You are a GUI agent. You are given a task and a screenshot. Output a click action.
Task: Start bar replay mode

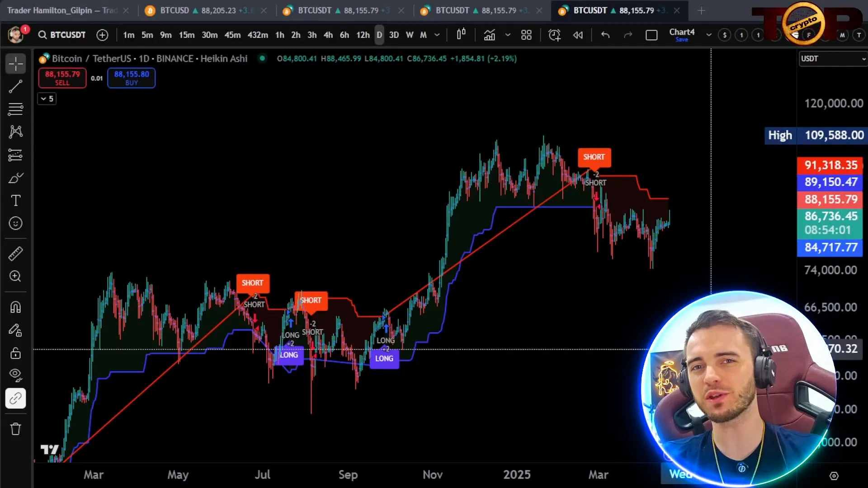click(578, 35)
